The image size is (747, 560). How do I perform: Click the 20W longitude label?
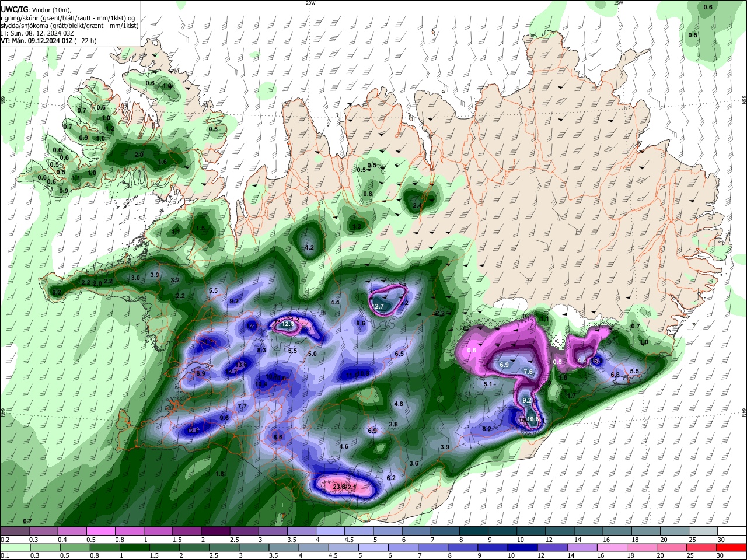point(310,3)
